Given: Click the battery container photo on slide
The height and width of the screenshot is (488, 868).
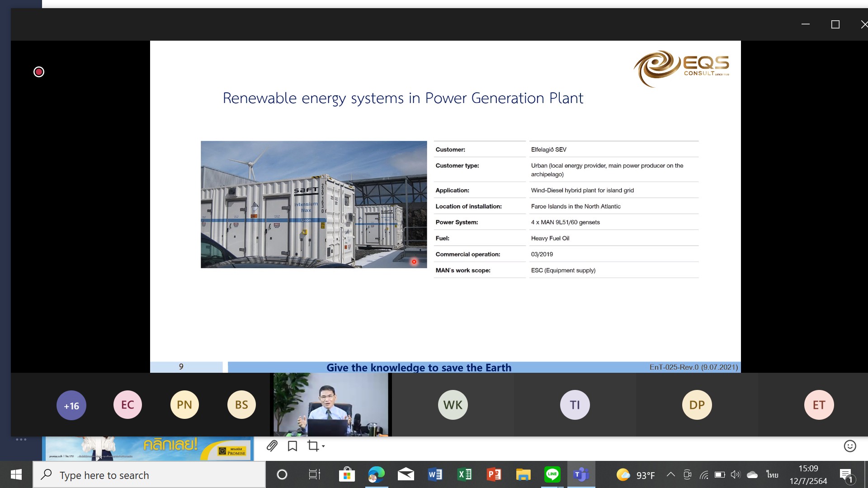Looking at the screenshot, I should 314,204.
